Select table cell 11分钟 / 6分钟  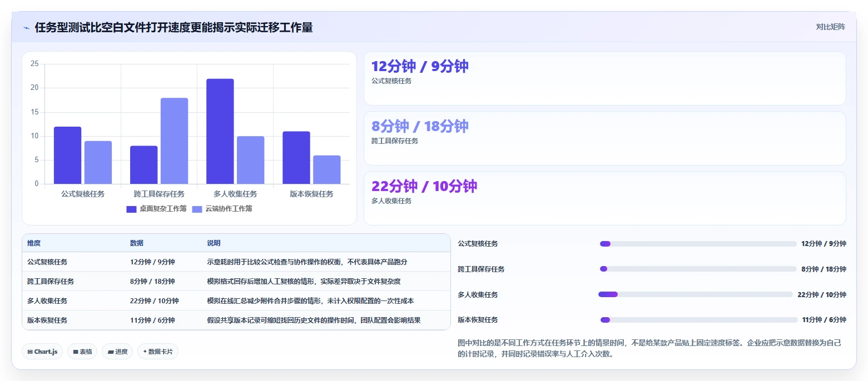(152, 320)
